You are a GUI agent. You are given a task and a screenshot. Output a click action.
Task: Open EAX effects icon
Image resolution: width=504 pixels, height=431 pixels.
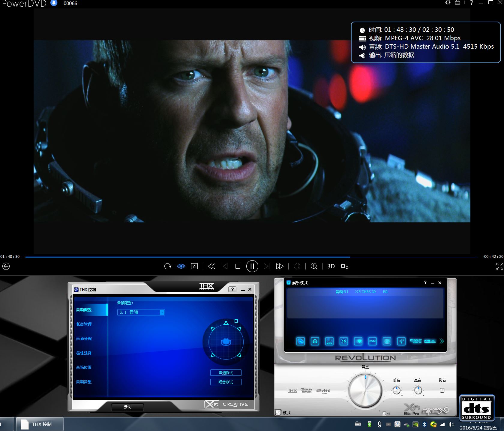click(x=329, y=341)
